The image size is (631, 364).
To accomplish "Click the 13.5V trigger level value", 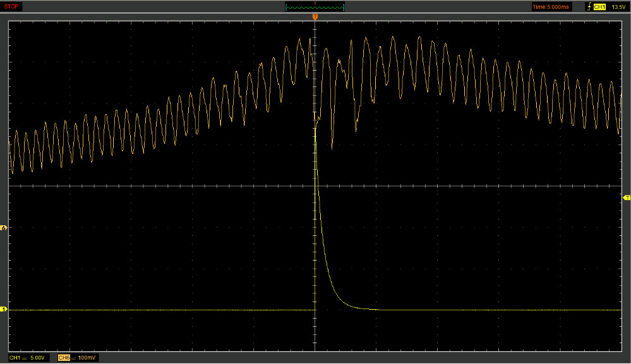I will (x=618, y=7).
